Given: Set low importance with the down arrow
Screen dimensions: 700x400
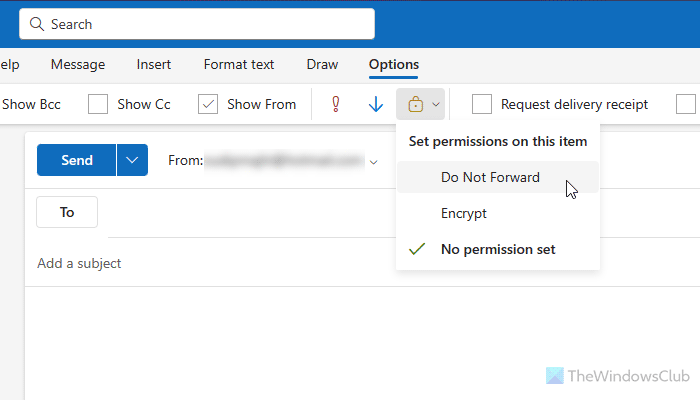Looking at the screenshot, I should [x=376, y=104].
